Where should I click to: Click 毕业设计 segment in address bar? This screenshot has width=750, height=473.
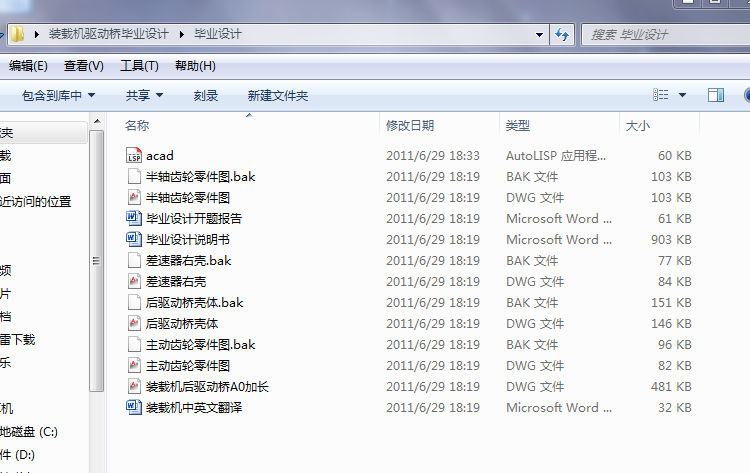click(218, 34)
